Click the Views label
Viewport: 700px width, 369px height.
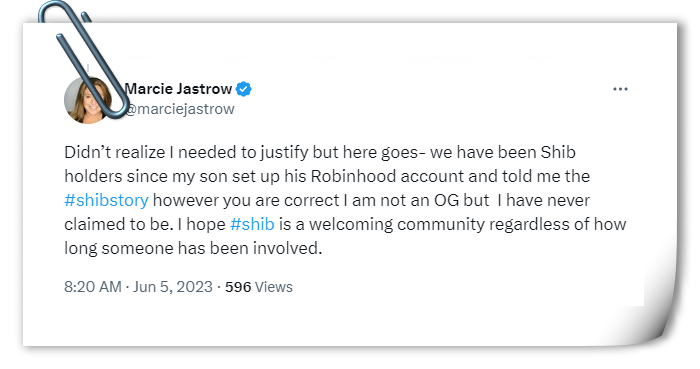[274, 287]
